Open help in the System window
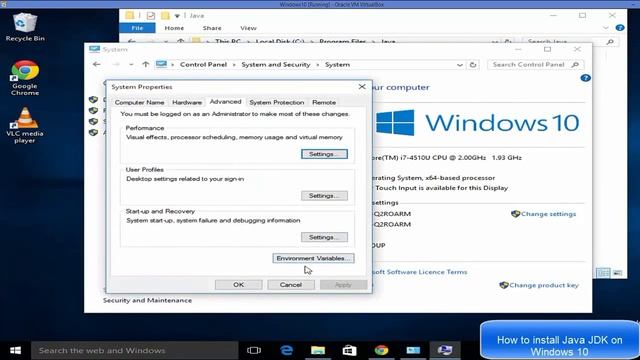This screenshot has width=640, height=360. [x=585, y=78]
